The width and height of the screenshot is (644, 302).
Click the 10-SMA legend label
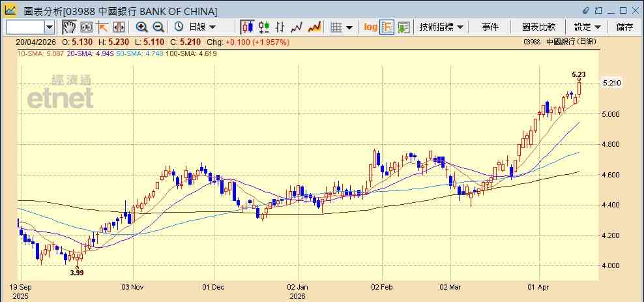point(40,54)
